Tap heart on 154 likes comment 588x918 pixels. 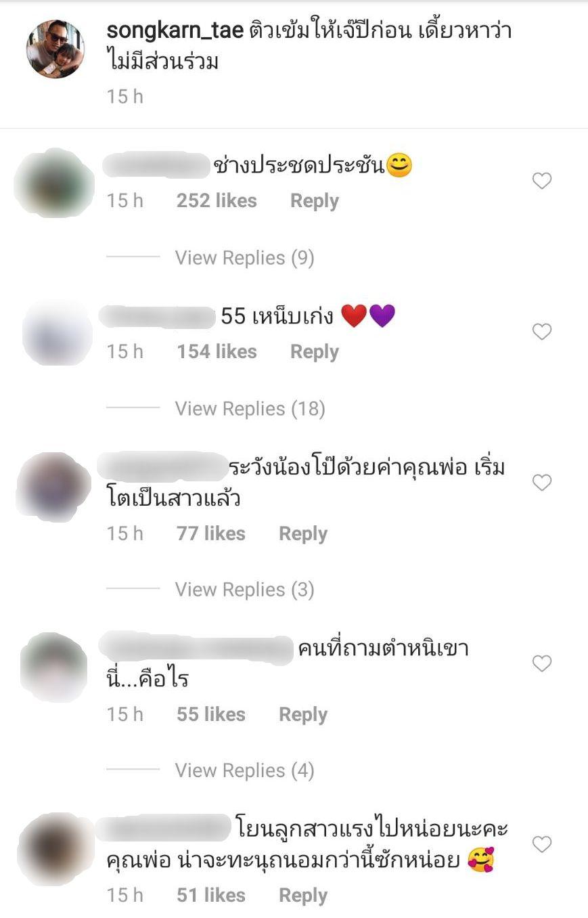(542, 332)
